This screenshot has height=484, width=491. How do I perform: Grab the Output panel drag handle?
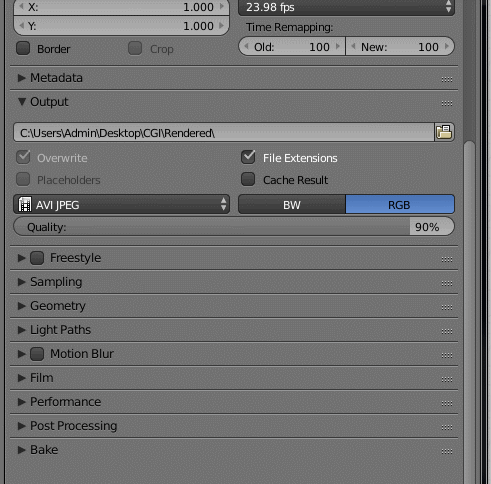447,103
